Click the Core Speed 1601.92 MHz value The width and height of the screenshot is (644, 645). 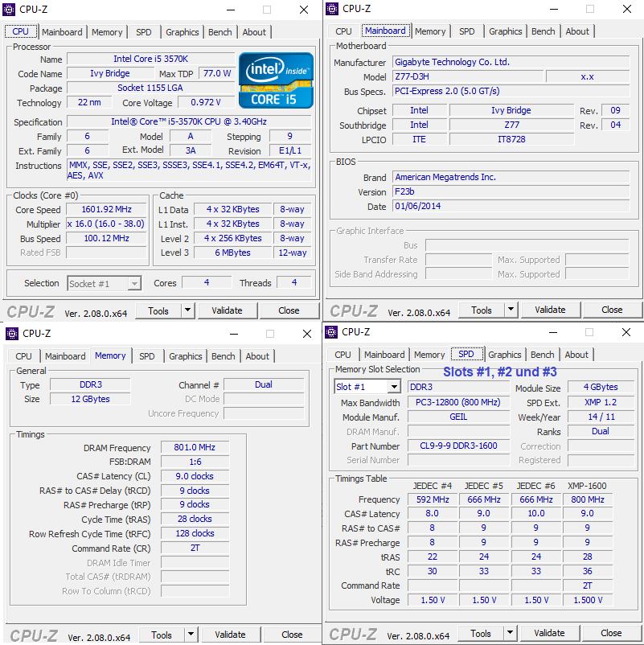(106, 209)
